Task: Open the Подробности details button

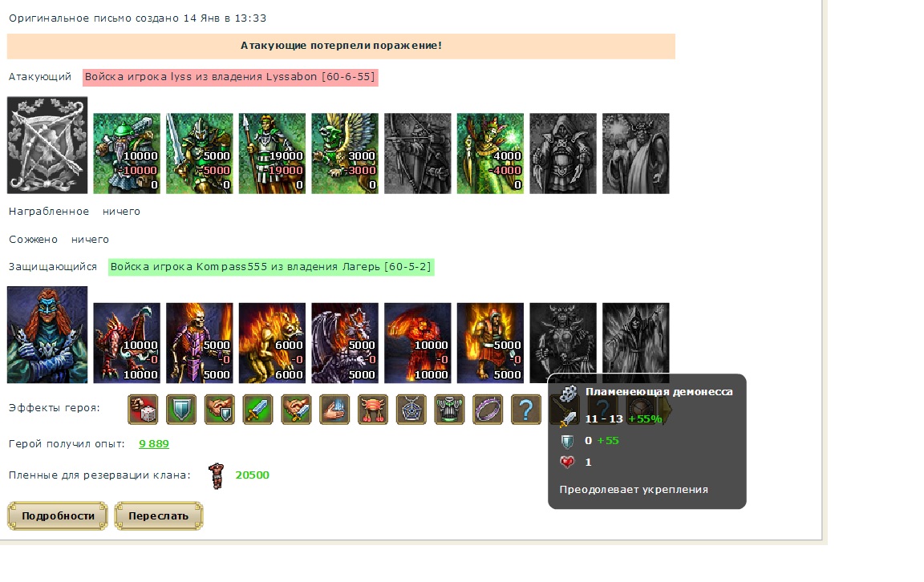Action: (58, 516)
